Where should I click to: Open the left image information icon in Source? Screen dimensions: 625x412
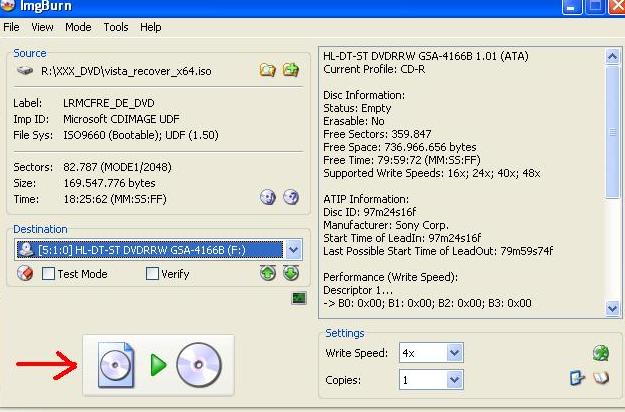point(268,197)
